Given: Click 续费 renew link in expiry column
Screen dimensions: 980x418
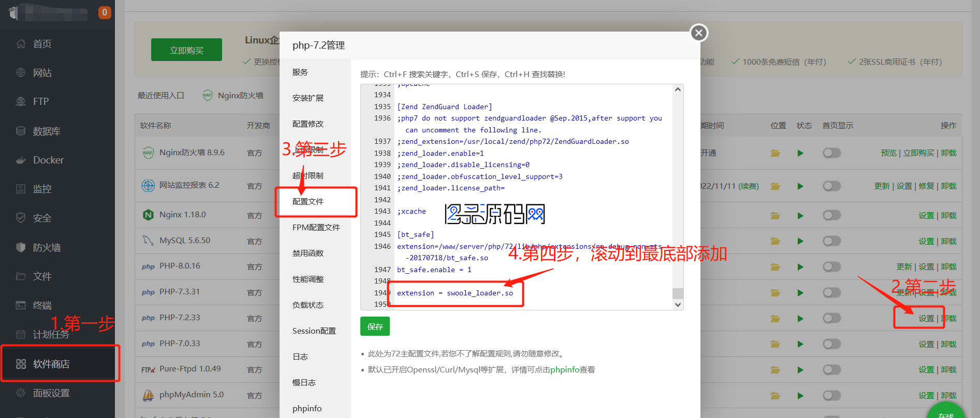Looking at the screenshot, I should (749, 186).
